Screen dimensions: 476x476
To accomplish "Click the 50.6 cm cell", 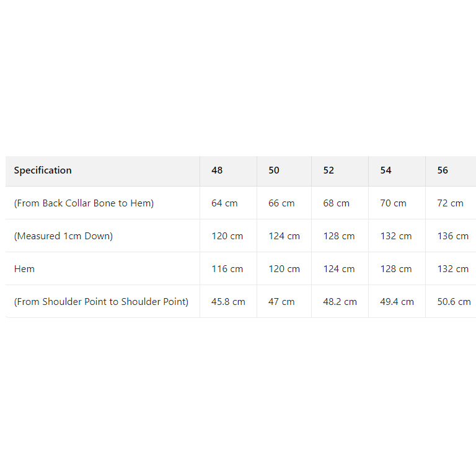I will (454, 302).
